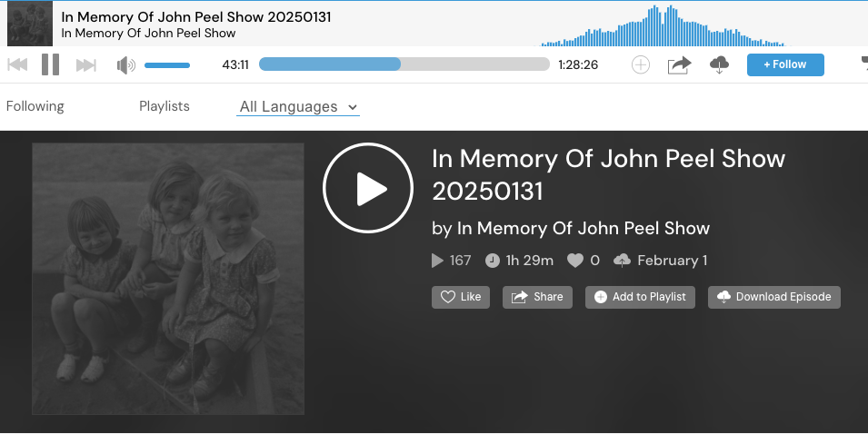Click the small cover thumbnail in player bar
This screenshot has width=868, height=434.
click(x=30, y=24)
